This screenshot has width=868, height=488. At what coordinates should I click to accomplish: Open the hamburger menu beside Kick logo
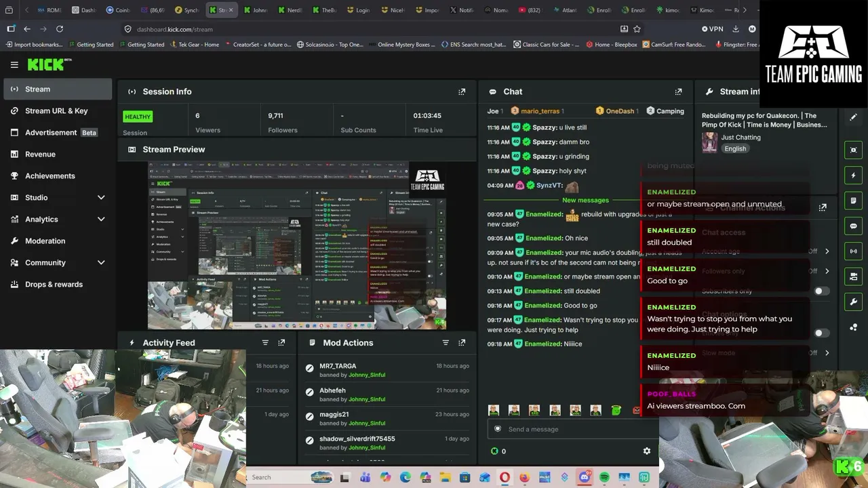point(14,64)
